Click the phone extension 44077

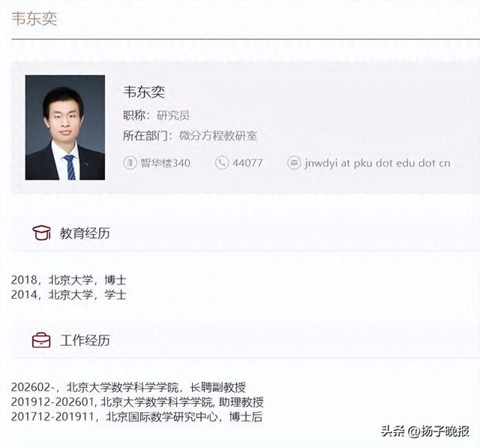coord(247,163)
